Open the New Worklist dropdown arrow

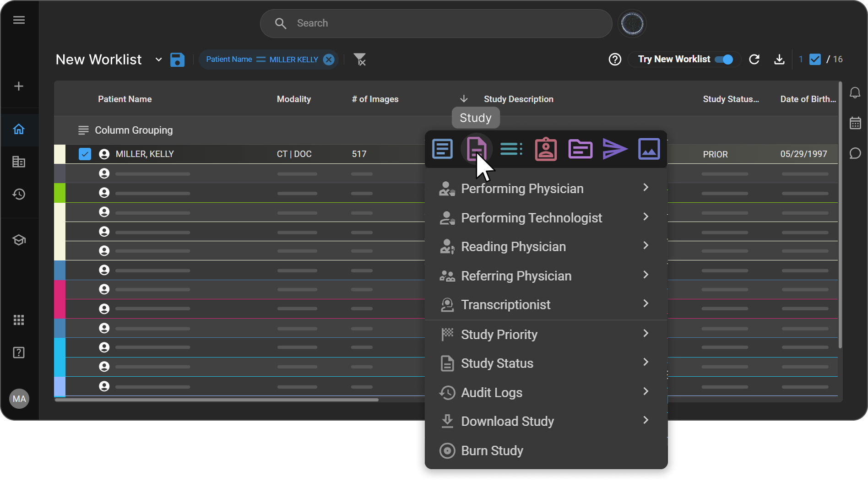pos(158,60)
